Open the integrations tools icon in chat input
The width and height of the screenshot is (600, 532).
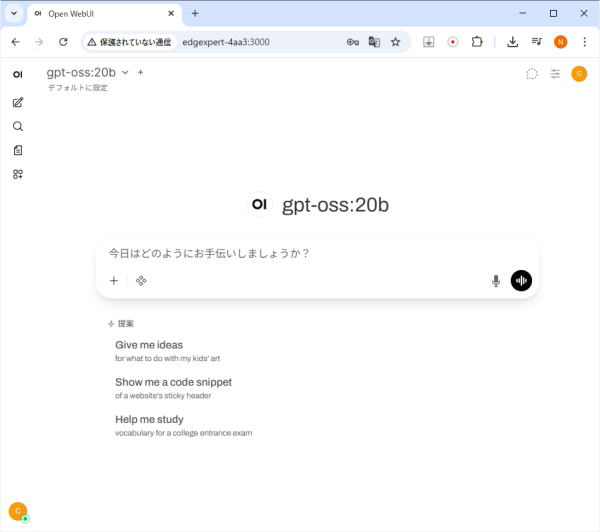coord(141,281)
